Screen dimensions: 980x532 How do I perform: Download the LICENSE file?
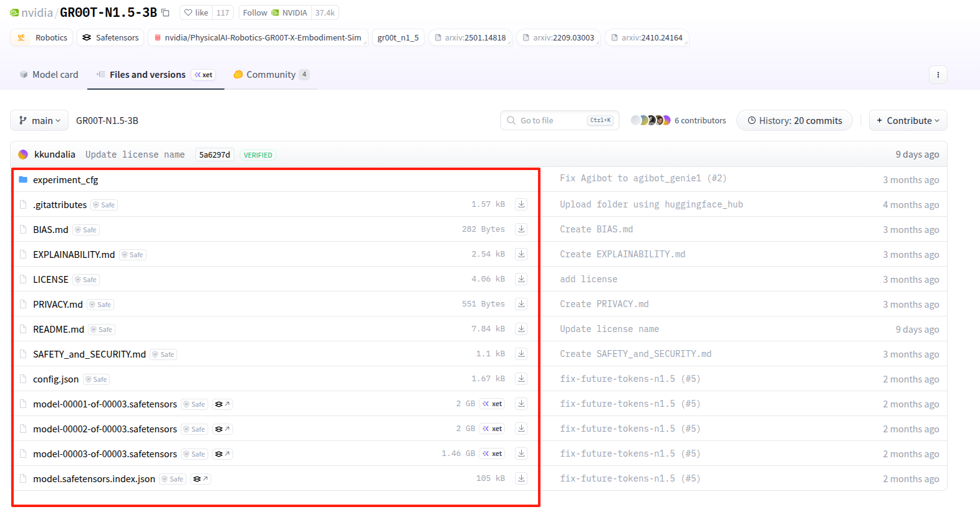tap(521, 279)
